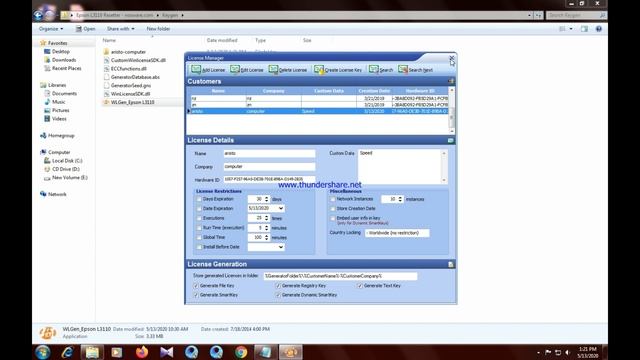Image resolution: width=640 pixels, height=360 pixels.
Task: Open Firefox from the taskbar
Action: click(142, 352)
